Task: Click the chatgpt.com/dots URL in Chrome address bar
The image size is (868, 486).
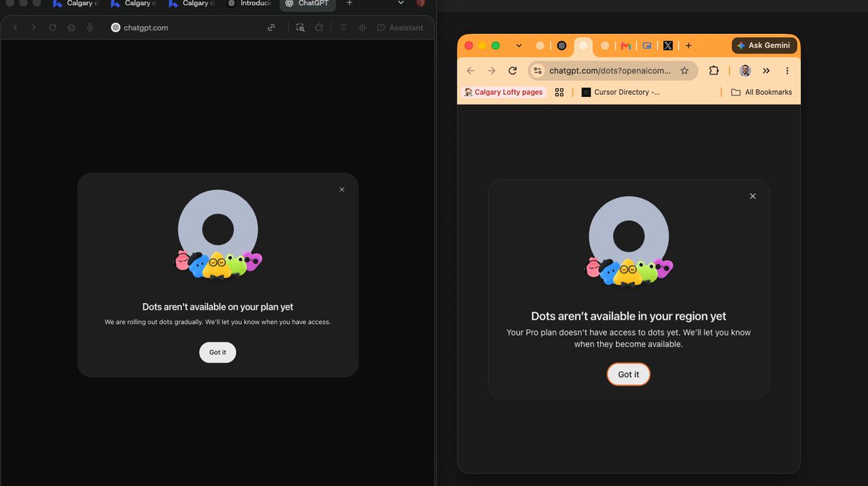Action: 610,71
